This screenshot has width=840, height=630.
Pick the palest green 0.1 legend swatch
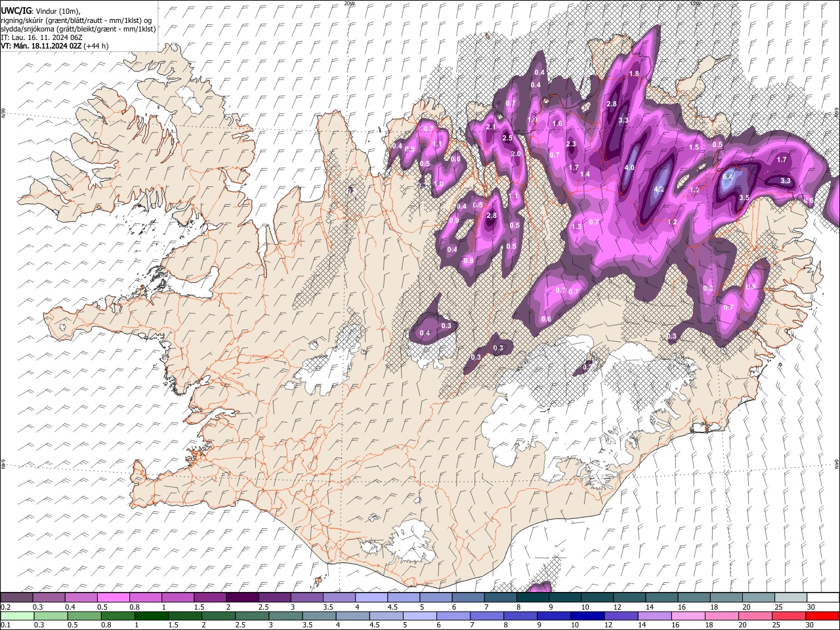(x=17, y=616)
